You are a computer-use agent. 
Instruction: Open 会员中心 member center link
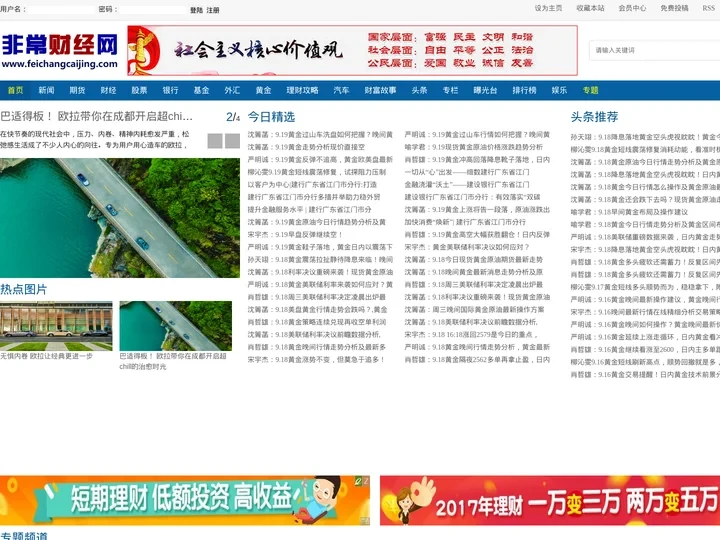(x=632, y=8)
